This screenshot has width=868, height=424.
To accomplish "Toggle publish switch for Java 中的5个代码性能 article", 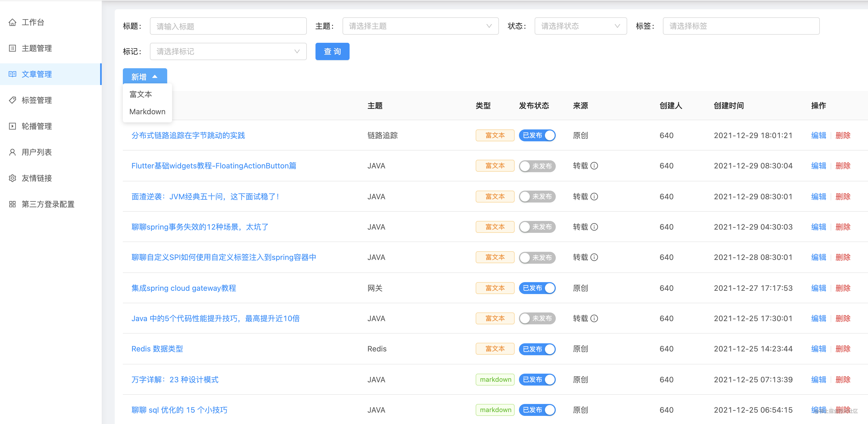I will [x=537, y=318].
